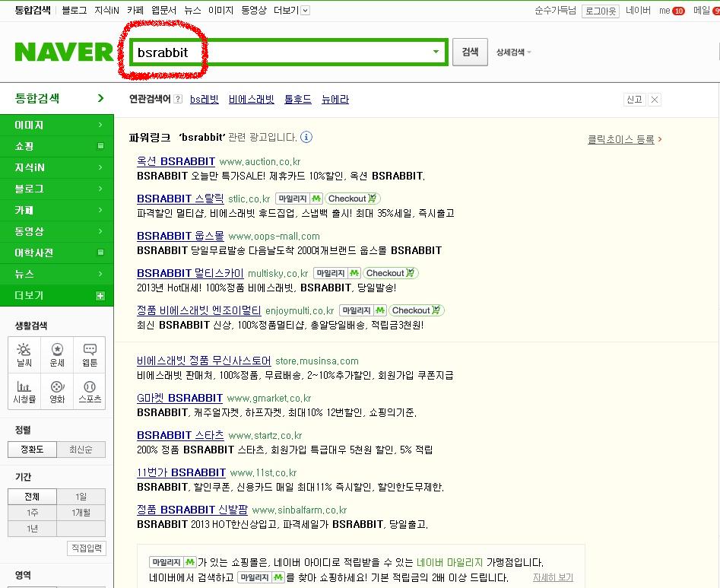Image resolution: width=720 pixels, height=588 pixels.
Task: Open the movie (영화) quick search icon
Action: pos(57,392)
